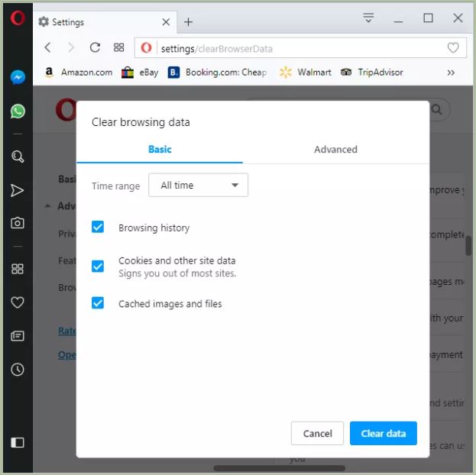The width and height of the screenshot is (476, 475).
Task: Open the My Flow sidebar icon
Action: 17,190
